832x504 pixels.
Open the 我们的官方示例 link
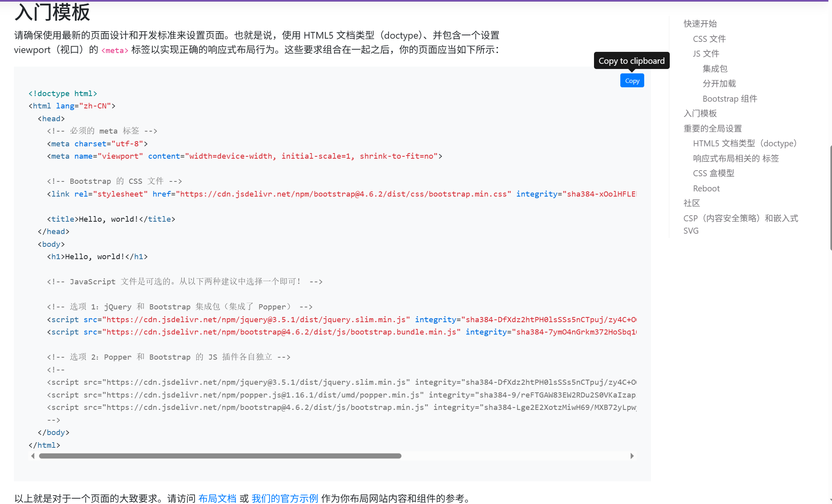(285, 498)
